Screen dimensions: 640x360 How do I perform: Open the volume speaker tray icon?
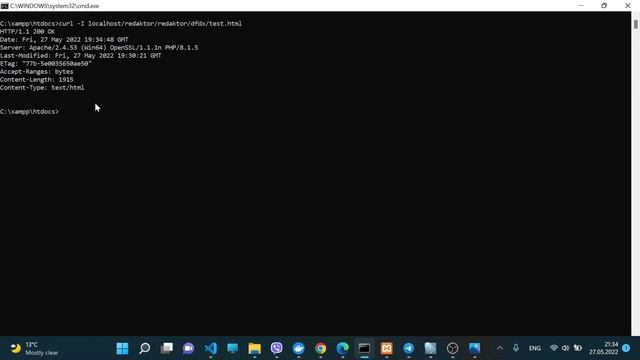(x=565, y=348)
